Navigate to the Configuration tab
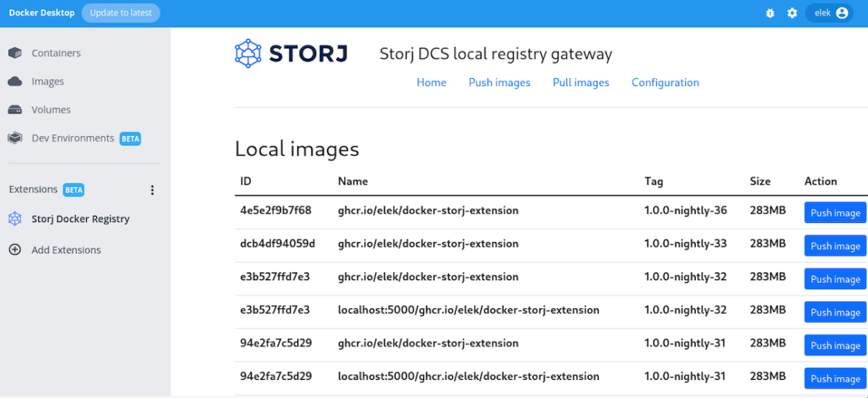This screenshot has width=868, height=398. (665, 82)
